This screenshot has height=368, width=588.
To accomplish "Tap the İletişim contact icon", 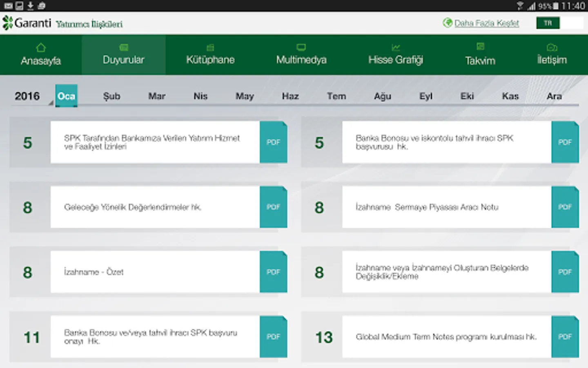I will 552,47.
